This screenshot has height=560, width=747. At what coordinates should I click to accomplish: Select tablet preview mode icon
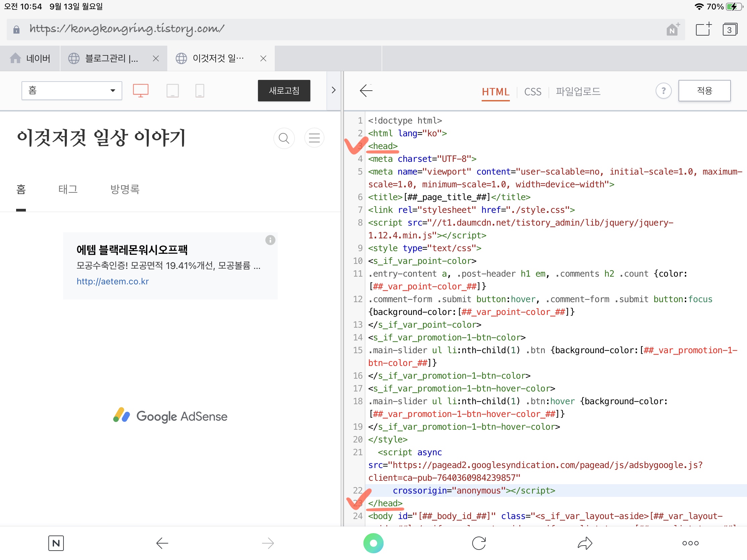(173, 90)
